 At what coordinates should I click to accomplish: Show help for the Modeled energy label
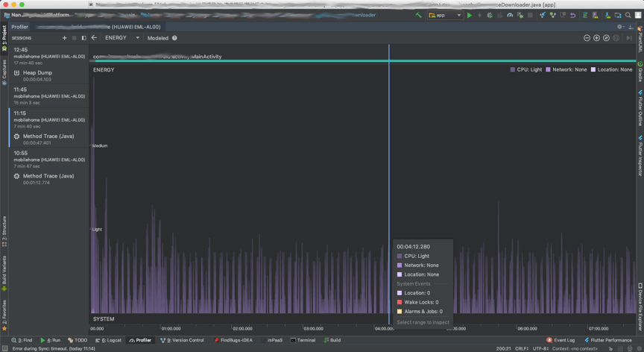click(174, 38)
